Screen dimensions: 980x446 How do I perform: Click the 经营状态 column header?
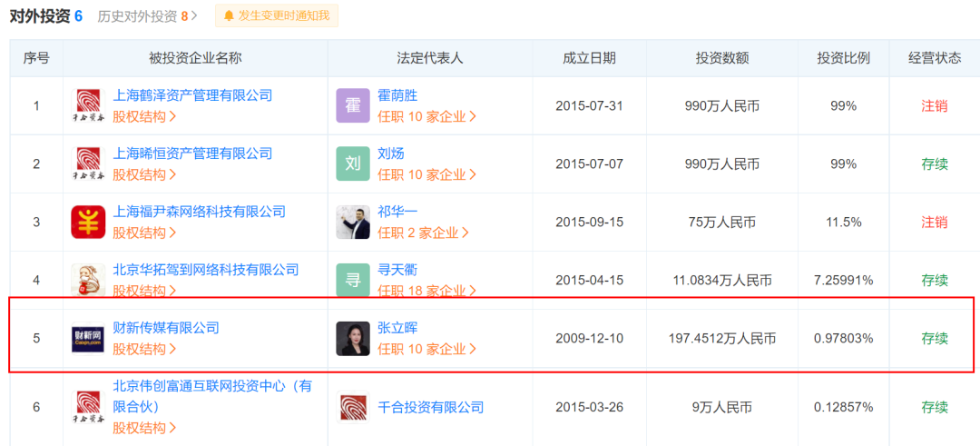click(935, 58)
